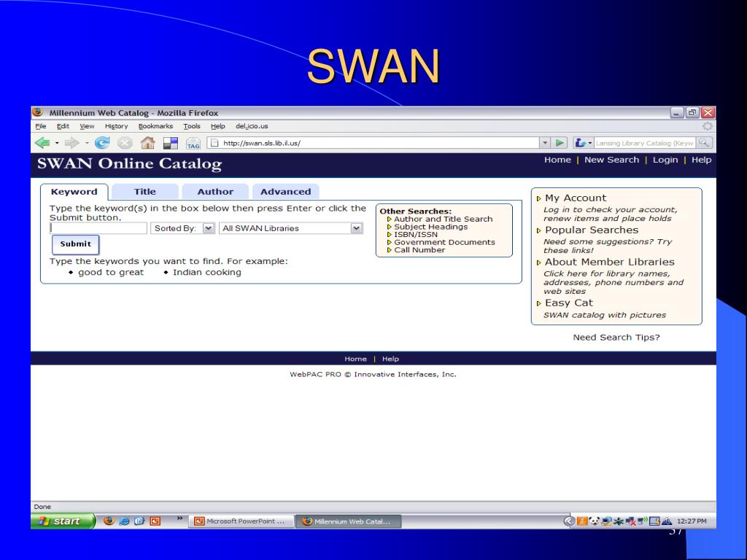
Task: Open the Easy Cat link
Action: (x=569, y=303)
